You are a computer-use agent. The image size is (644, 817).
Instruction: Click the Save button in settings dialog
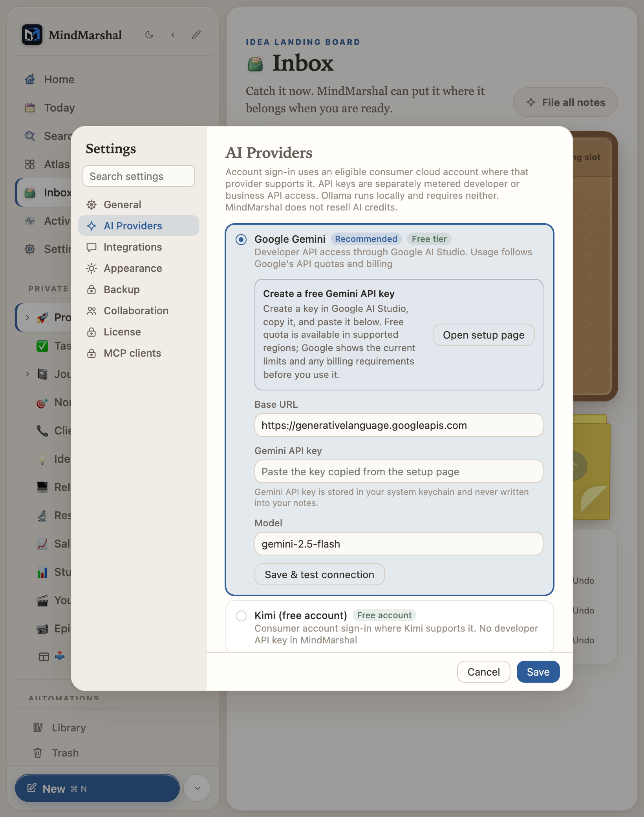click(538, 672)
